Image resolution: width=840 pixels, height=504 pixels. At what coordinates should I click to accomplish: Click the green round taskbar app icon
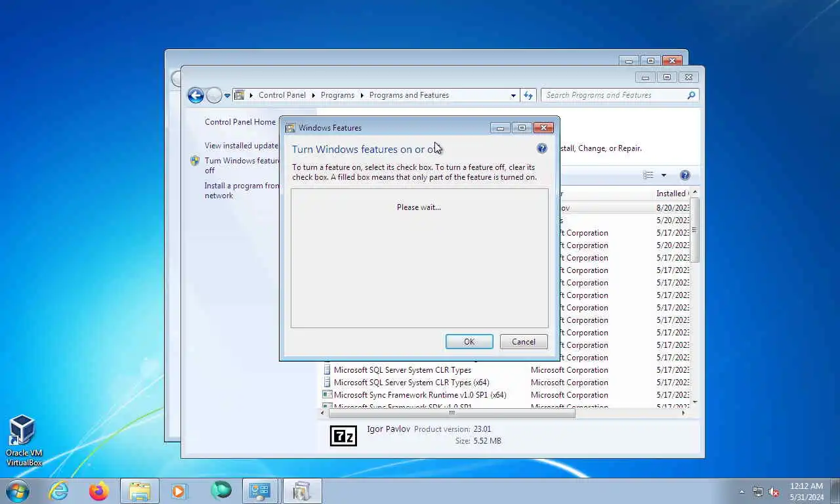[x=220, y=490]
